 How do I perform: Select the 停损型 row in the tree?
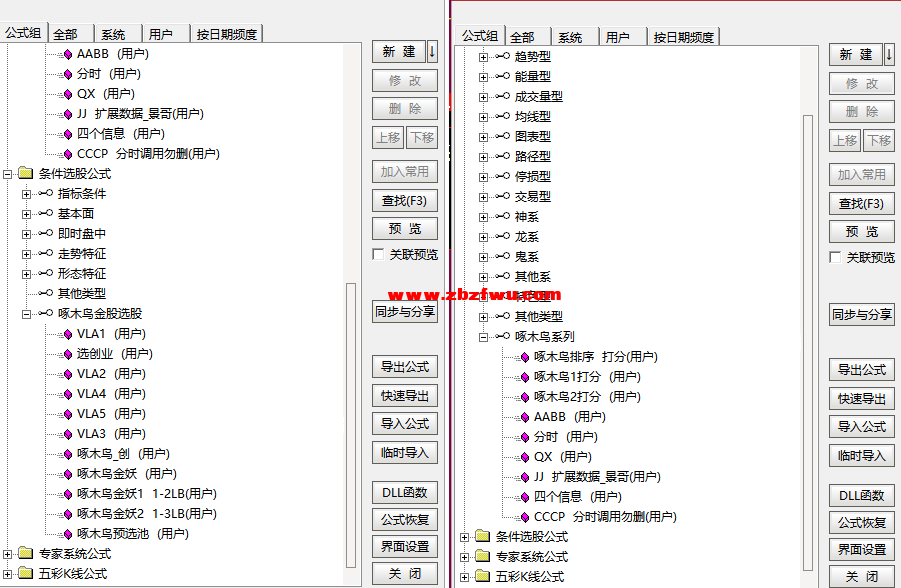coord(533,176)
